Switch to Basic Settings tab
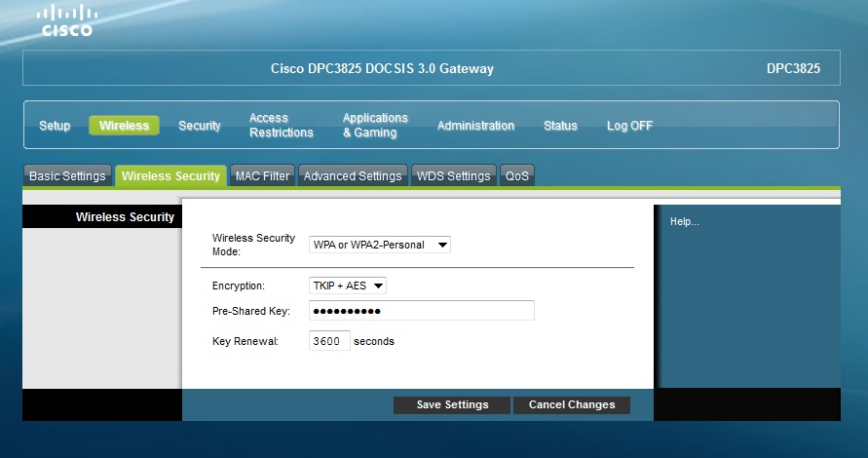Viewport: 868px width, 458px height. [67, 175]
